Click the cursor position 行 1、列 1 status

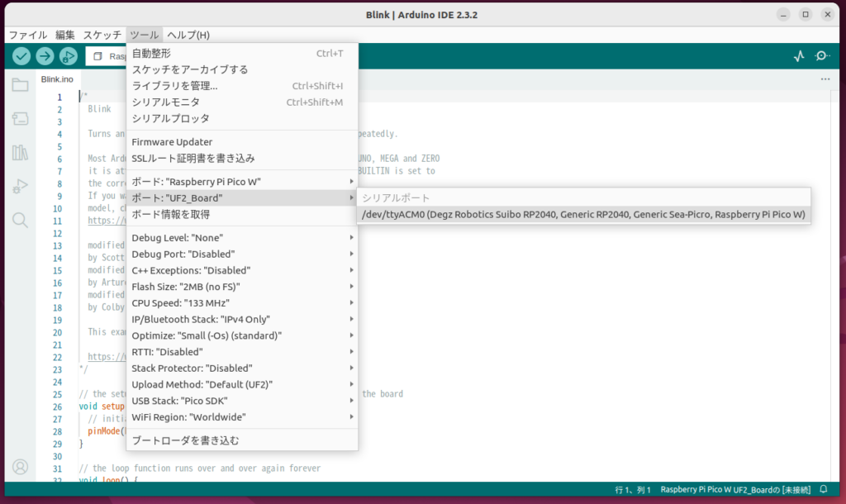pyautogui.click(x=633, y=490)
